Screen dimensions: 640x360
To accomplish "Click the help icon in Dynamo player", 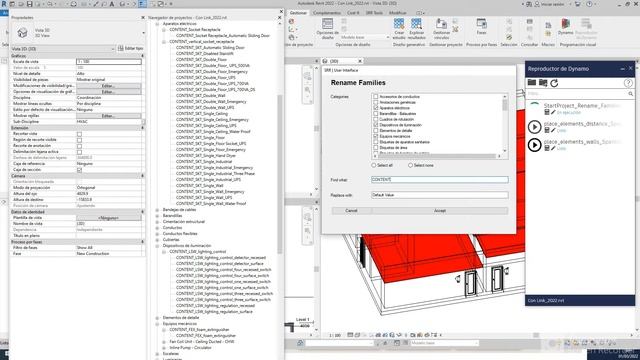I will pyautogui.click(x=628, y=83).
